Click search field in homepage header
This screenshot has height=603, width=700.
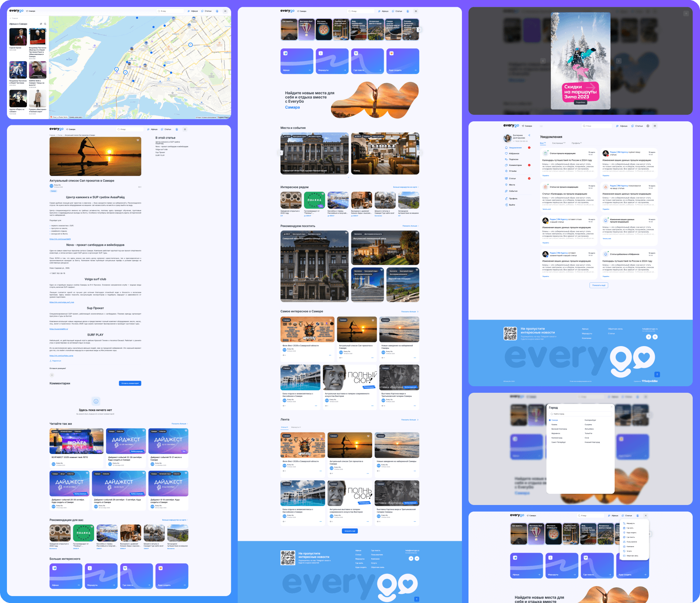pyautogui.click(x=361, y=11)
